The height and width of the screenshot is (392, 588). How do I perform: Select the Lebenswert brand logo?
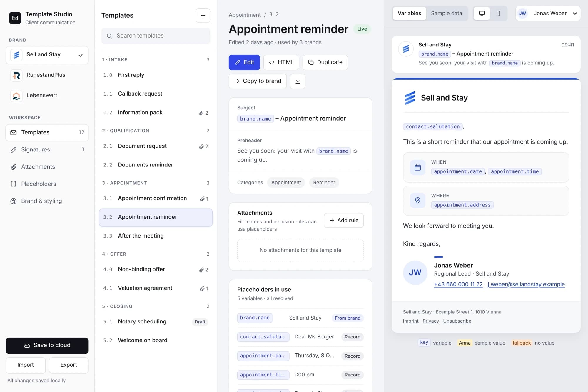click(16, 96)
